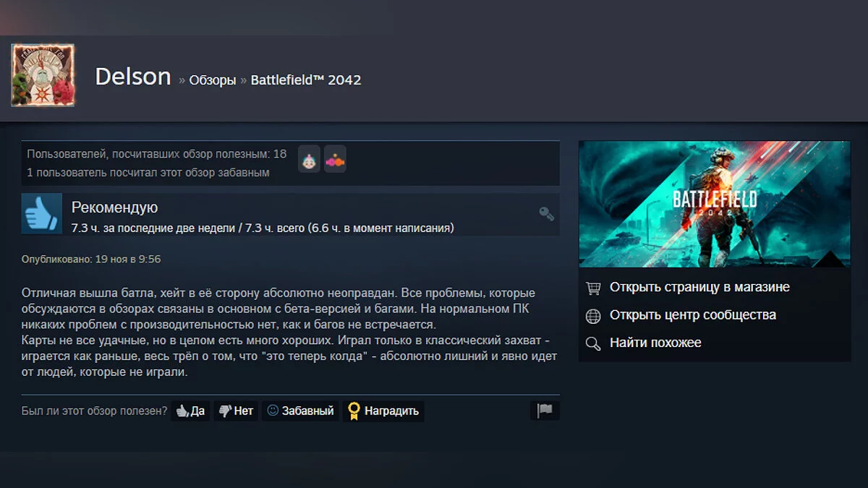Open the Battlefield 2042 banner image
The width and height of the screenshot is (868, 488).
tap(715, 204)
